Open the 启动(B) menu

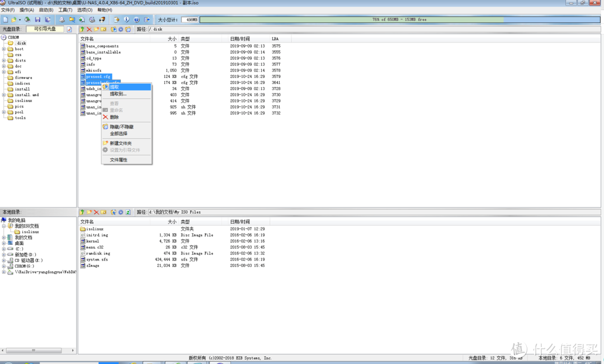point(46,10)
